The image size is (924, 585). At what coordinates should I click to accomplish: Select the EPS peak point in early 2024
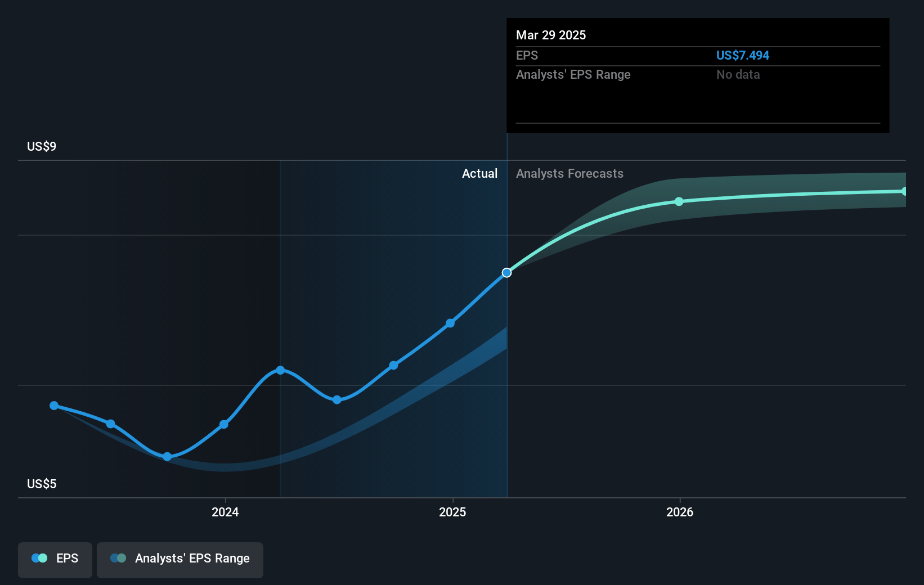pyautogui.click(x=280, y=370)
